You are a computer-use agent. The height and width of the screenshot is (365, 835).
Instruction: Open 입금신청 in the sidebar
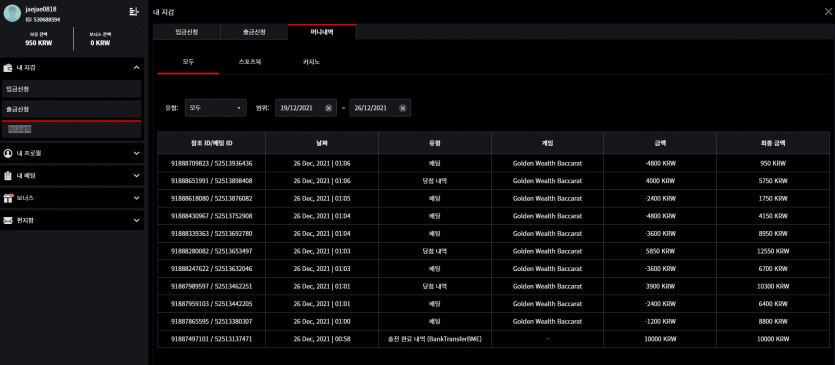coord(71,89)
